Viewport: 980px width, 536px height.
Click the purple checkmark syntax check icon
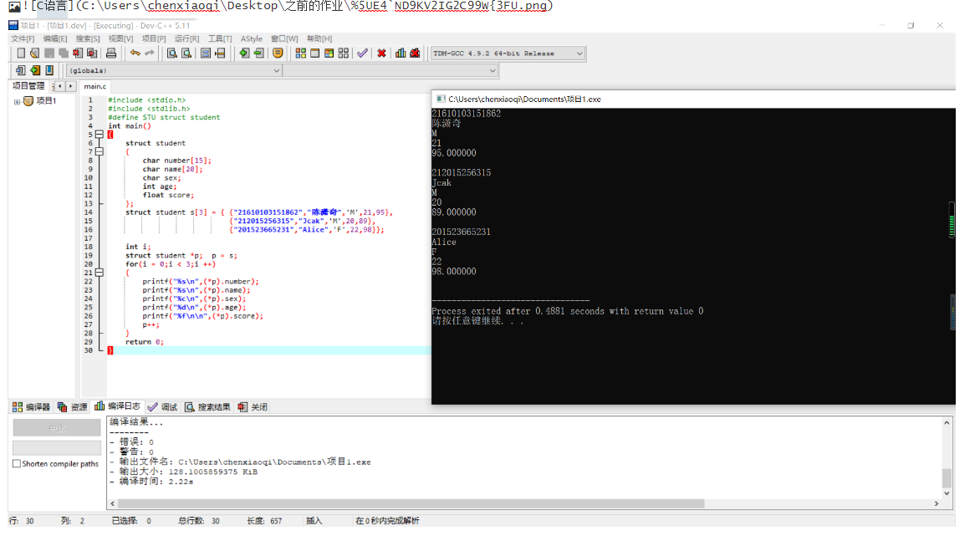(362, 54)
